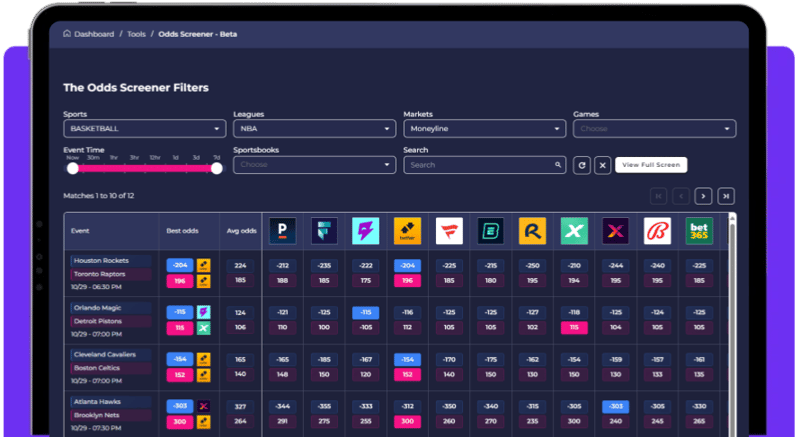Click green X icon beside Detroit Pistons best odds
800x437 pixels.
click(204, 328)
